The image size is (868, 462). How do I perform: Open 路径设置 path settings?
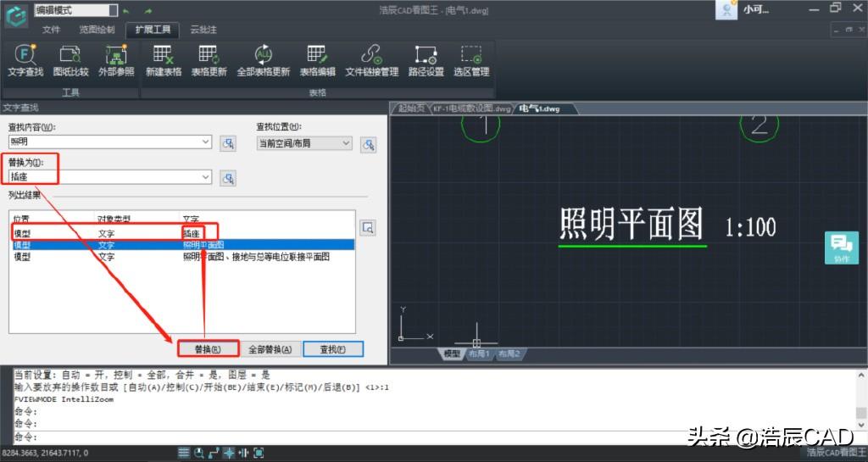tap(426, 60)
